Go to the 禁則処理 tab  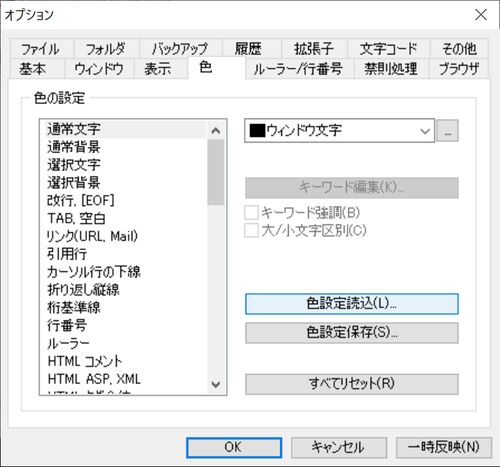coord(391,69)
